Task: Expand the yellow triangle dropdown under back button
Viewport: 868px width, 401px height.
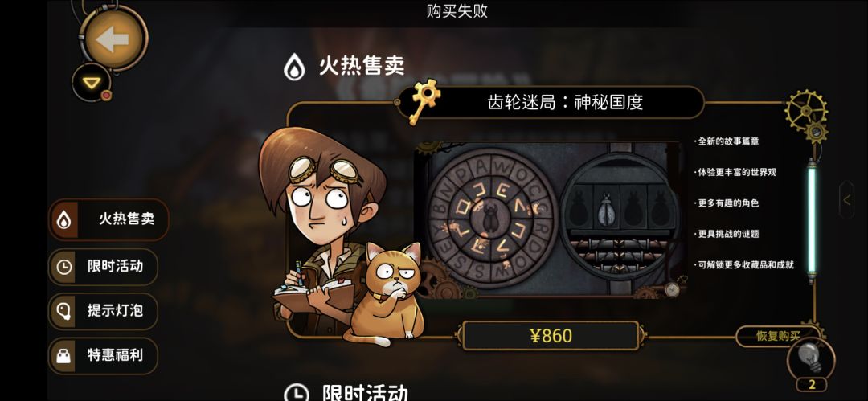Action: click(x=92, y=83)
